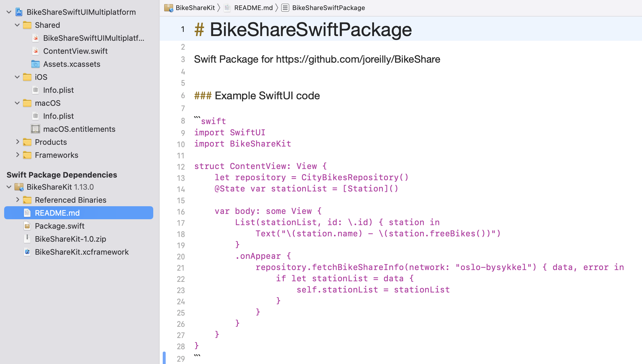The image size is (642, 364).
Task: Click the Assets.xcassets catalog icon
Action: pos(36,64)
